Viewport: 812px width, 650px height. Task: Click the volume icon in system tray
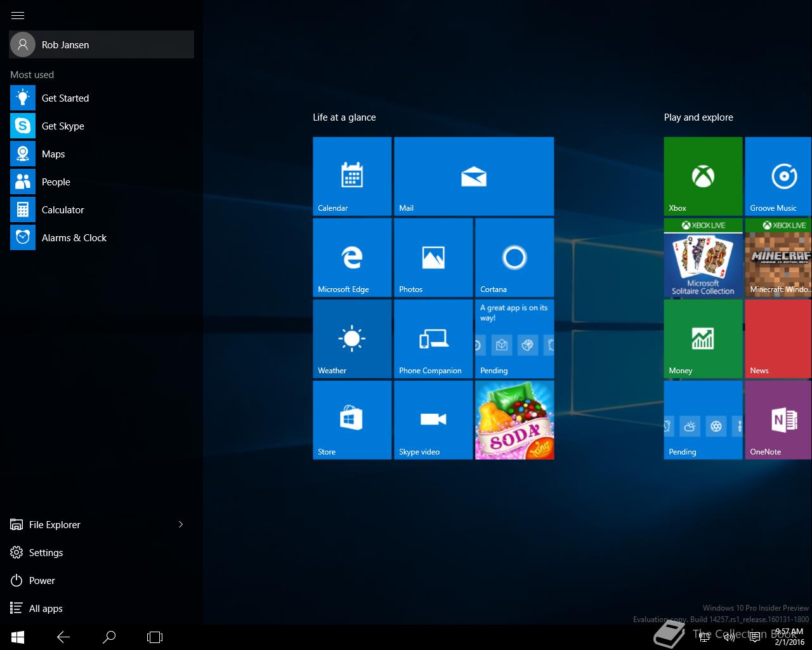(730, 637)
